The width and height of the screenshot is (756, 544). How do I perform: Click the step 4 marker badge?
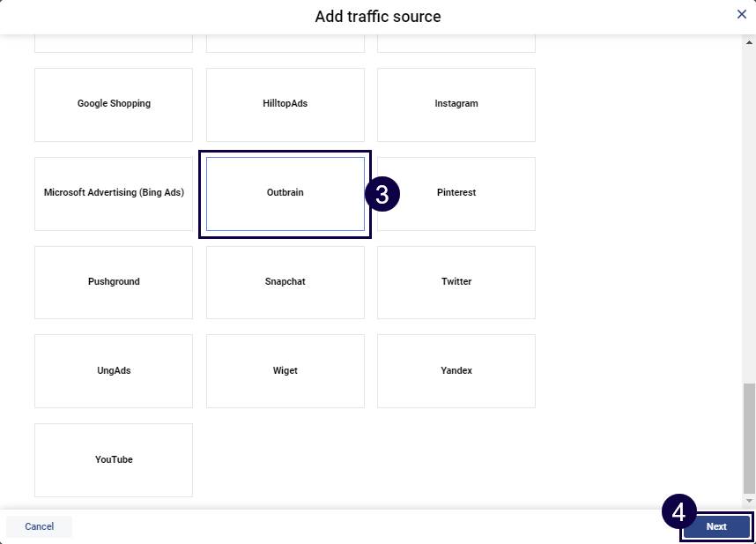point(678,511)
